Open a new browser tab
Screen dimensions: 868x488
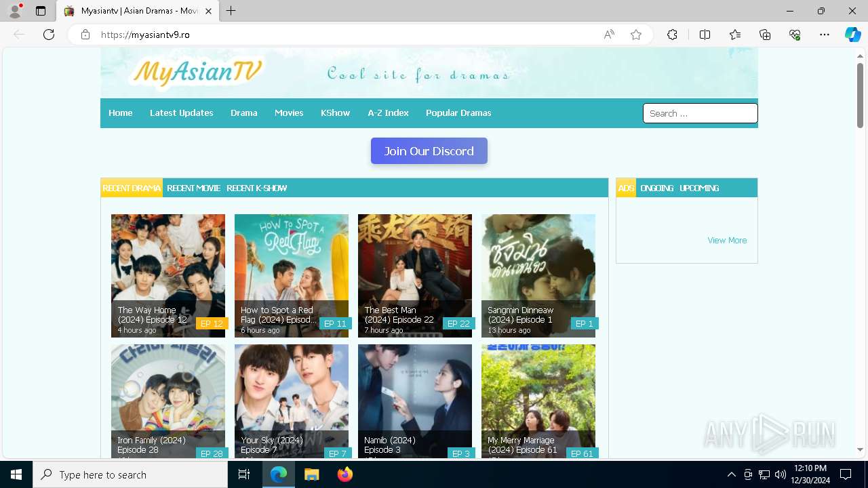click(x=231, y=11)
